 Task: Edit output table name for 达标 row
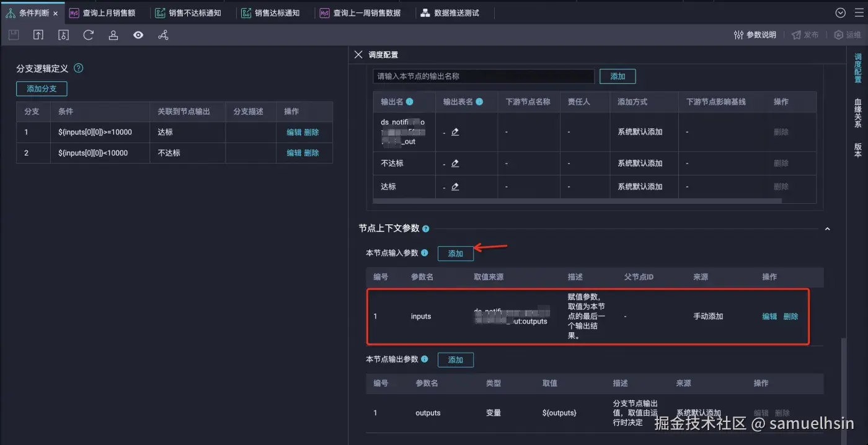(x=455, y=187)
